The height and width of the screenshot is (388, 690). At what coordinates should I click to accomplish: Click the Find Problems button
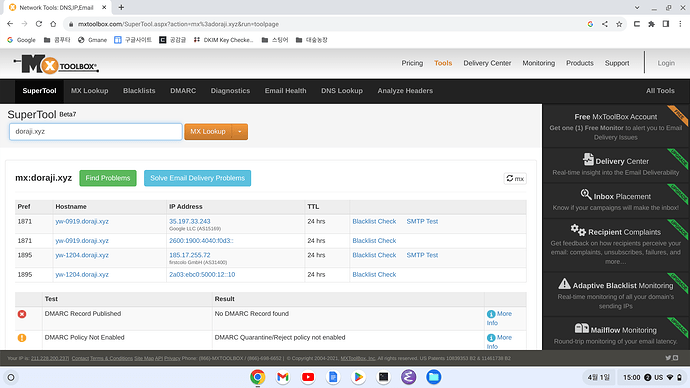click(108, 178)
